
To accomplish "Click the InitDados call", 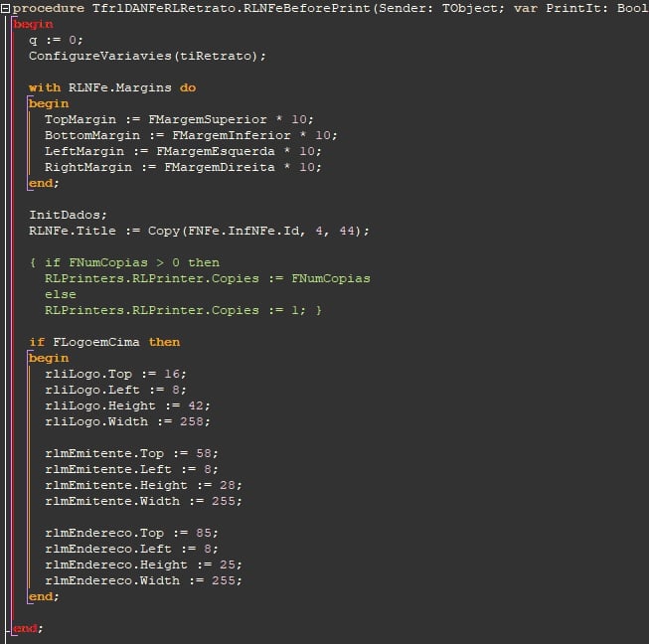I will coord(68,215).
